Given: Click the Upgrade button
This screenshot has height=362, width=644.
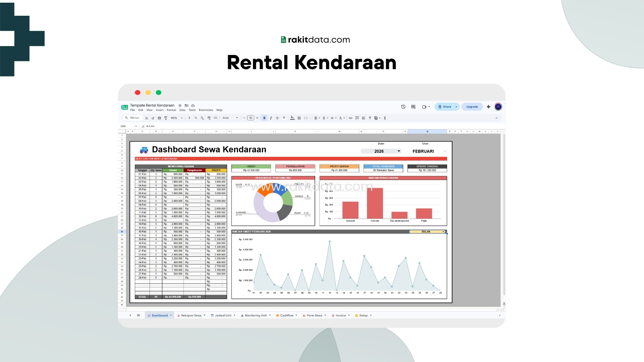Looking at the screenshot, I should pos(472,107).
